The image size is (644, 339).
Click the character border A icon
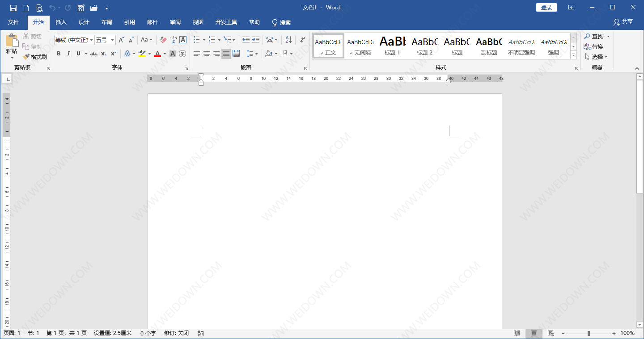coord(183,40)
